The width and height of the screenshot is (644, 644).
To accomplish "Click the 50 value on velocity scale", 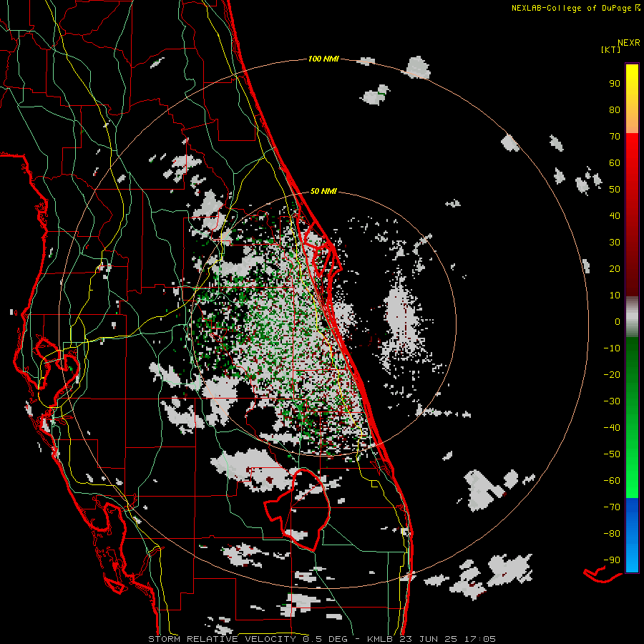I will coord(615,190).
